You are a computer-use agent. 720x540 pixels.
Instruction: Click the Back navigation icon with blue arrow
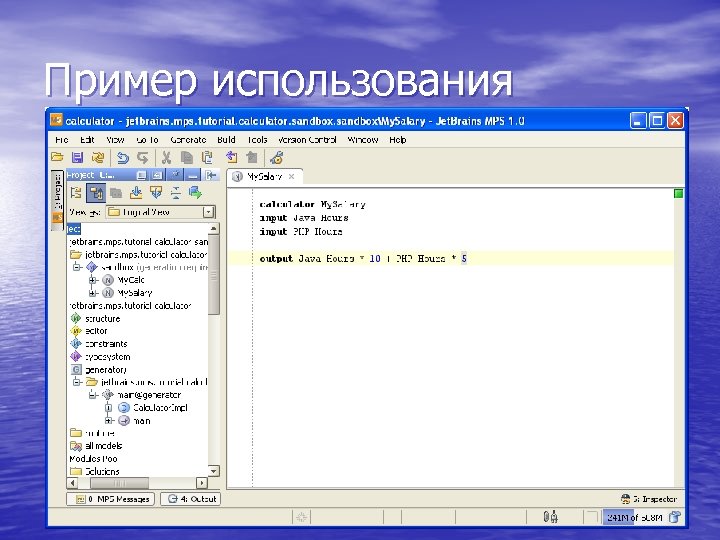[232, 158]
